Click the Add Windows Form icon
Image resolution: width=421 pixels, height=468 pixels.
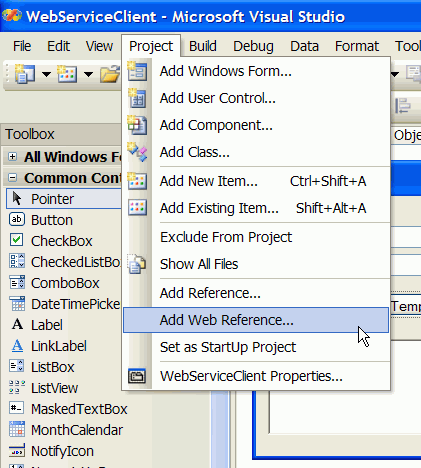click(137, 71)
